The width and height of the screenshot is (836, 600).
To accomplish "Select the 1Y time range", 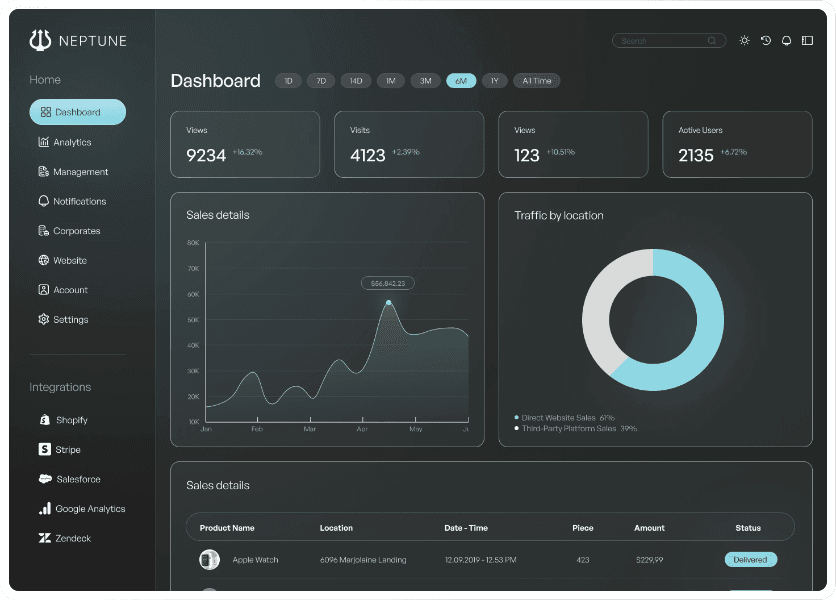I will [x=495, y=81].
